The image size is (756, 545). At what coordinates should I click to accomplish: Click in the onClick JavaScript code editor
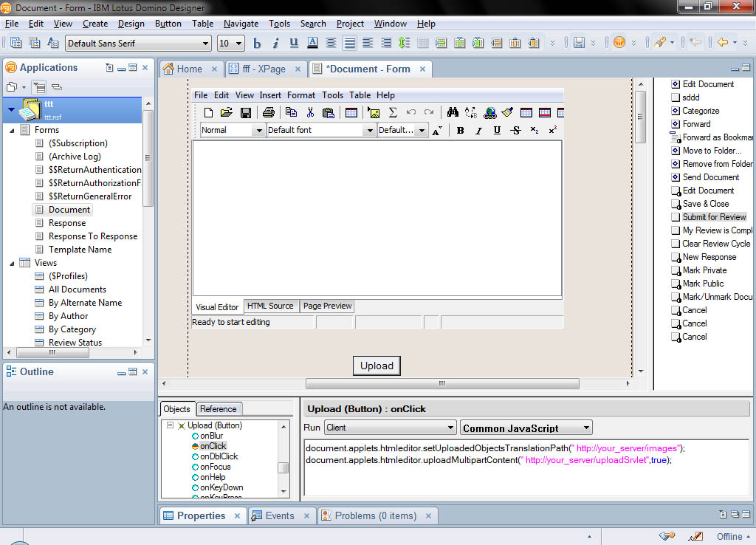pyautogui.click(x=526, y=467)
